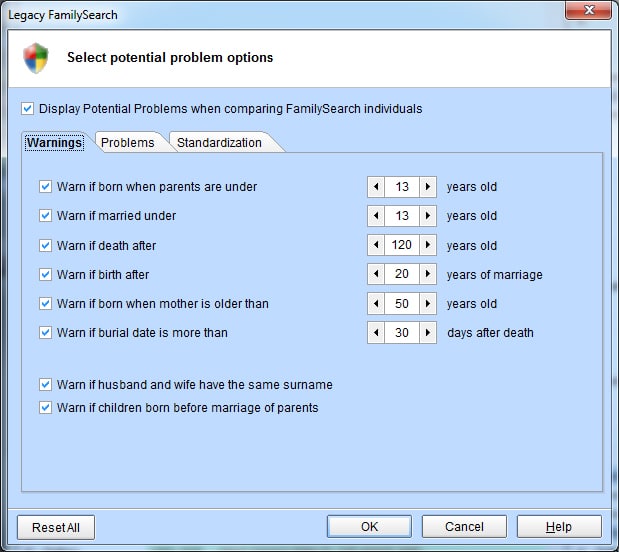Switch to the Problems tab
The image size is (619, 552).
[128, 143]
